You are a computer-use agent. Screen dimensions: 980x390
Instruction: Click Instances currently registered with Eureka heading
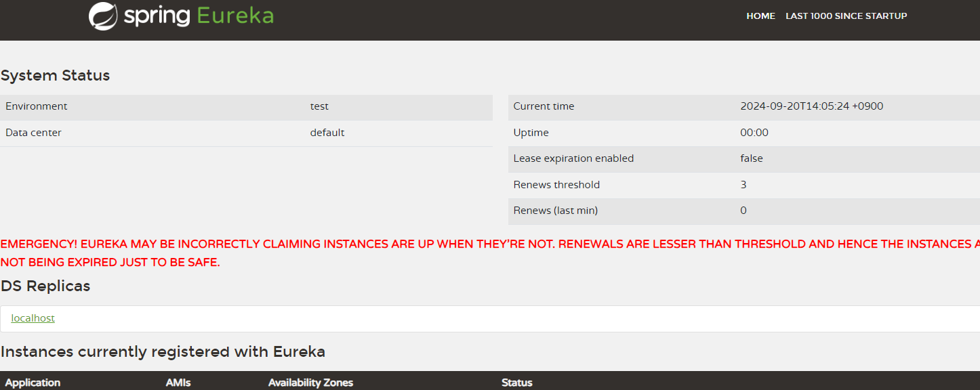pos(163,352)
